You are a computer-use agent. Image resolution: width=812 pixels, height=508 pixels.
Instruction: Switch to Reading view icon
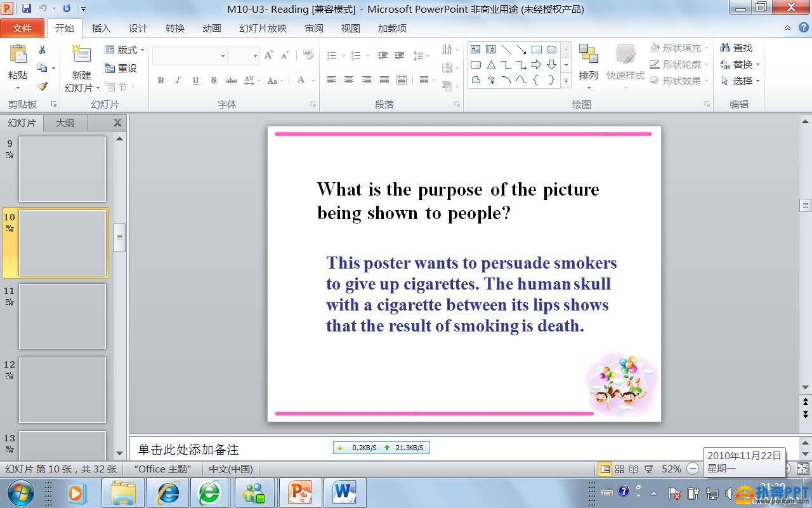[x=633, y=469]
